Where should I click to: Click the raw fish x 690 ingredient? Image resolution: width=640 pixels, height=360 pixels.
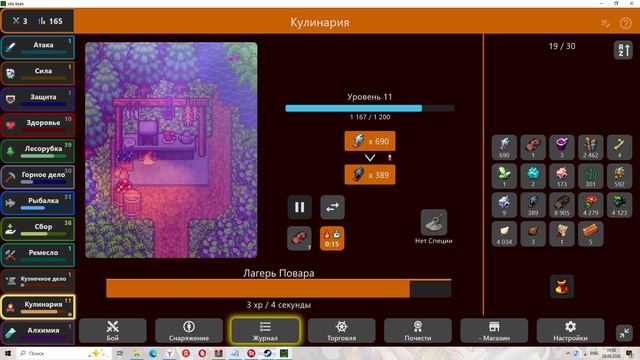370,141
